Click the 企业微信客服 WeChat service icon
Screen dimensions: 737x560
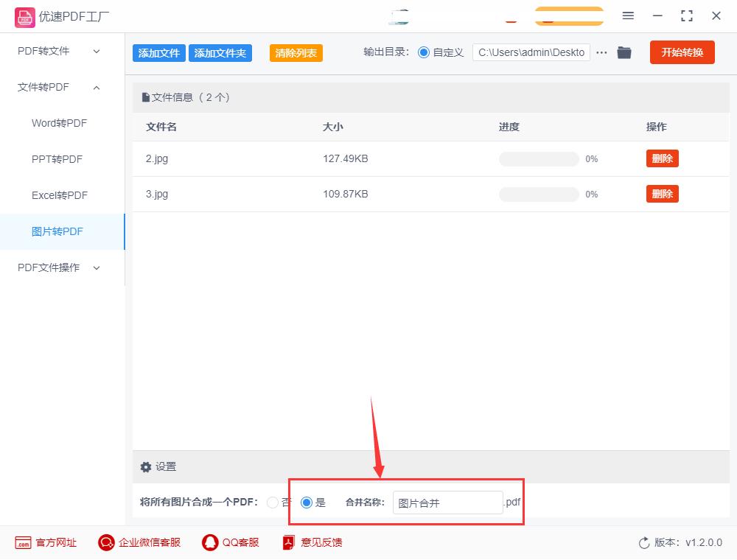pyautogui.click(x=105, y=542)
